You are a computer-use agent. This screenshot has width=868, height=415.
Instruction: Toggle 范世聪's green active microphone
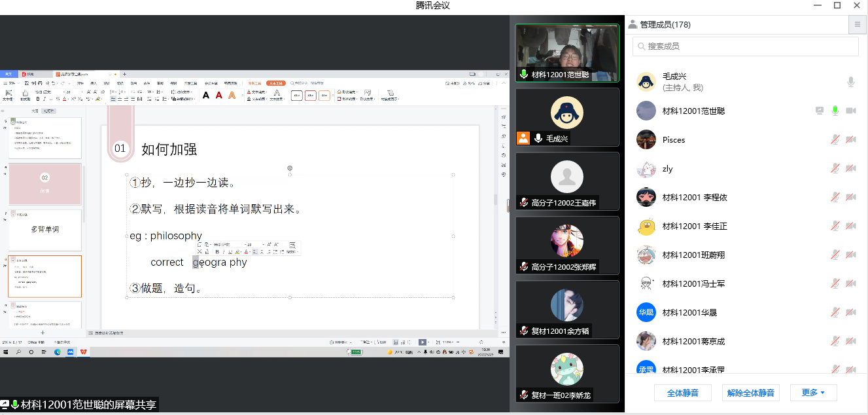pos(835,111)
